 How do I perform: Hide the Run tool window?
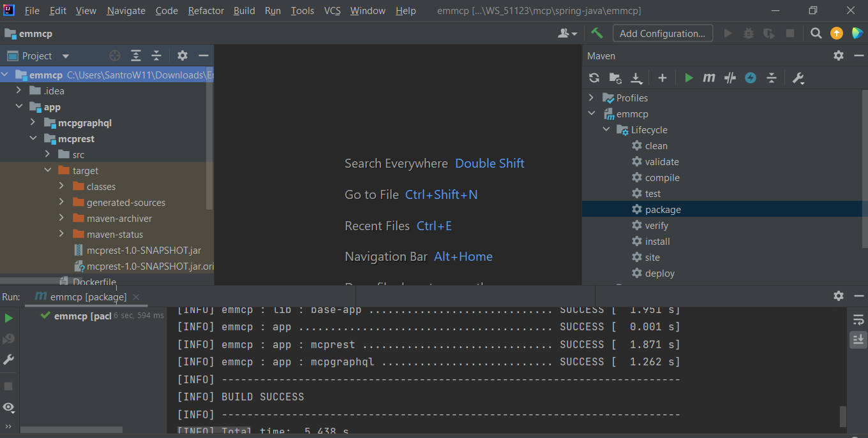click(x=859, y=296)
